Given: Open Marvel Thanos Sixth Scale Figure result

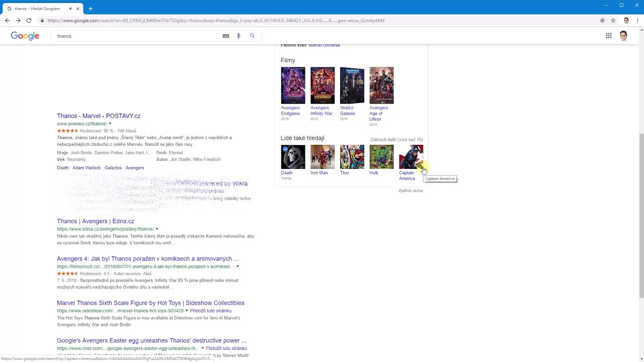Looking at the screenshot, I should [x=150, y=303].
